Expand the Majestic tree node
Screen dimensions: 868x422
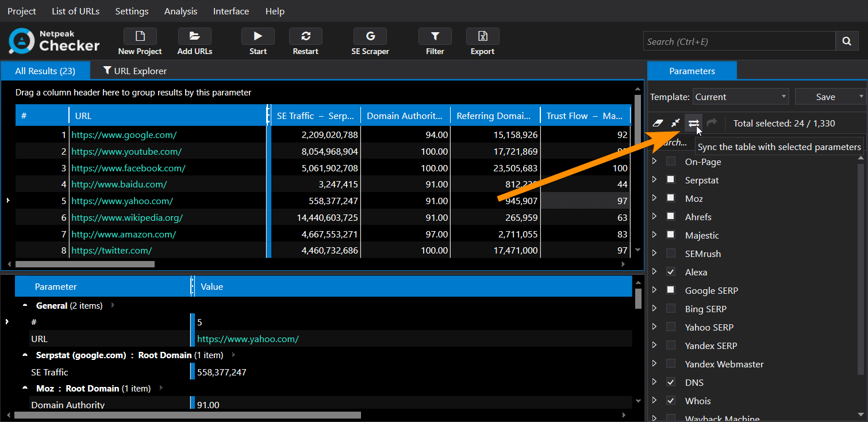point(654,235)
